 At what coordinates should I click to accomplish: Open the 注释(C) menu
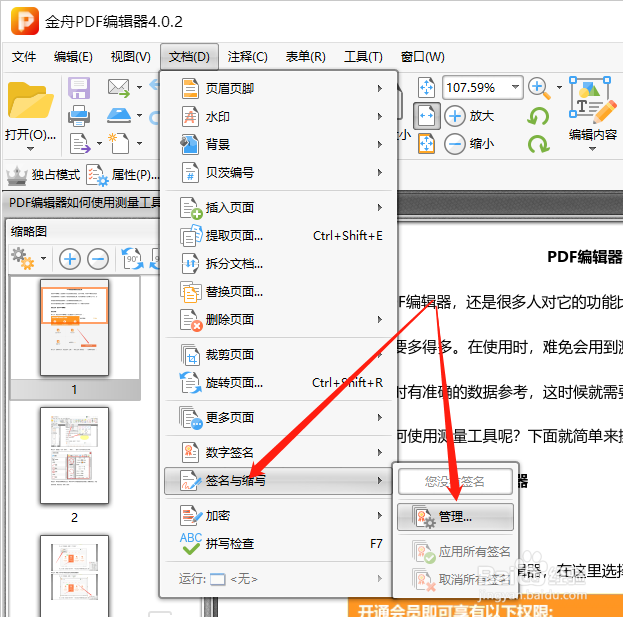point(248,57)
